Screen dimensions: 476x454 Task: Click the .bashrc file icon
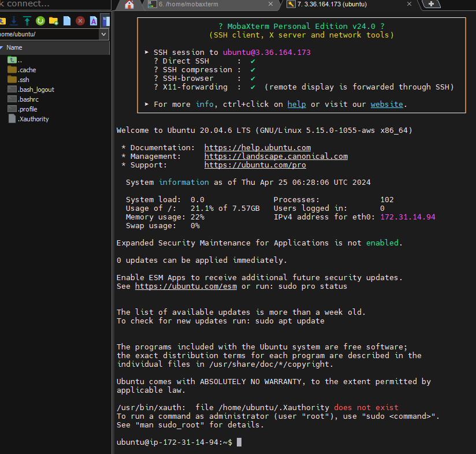point(12,99)
